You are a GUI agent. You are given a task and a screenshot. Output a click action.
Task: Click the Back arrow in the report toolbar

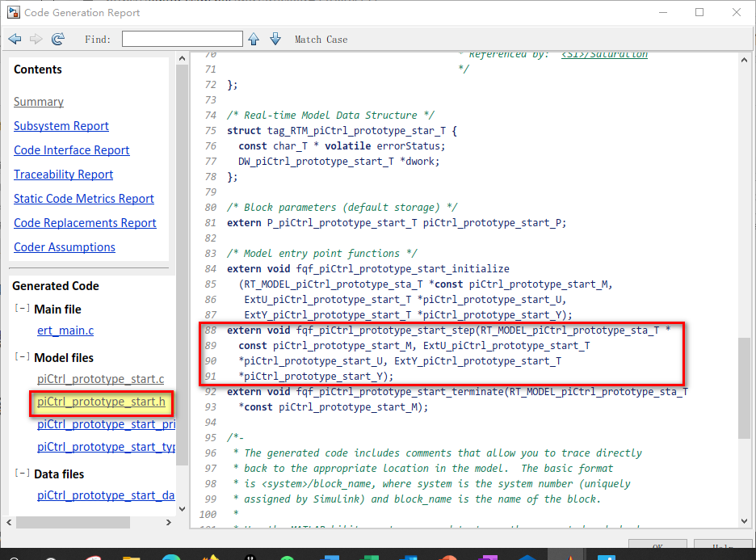tap(15, 39)
